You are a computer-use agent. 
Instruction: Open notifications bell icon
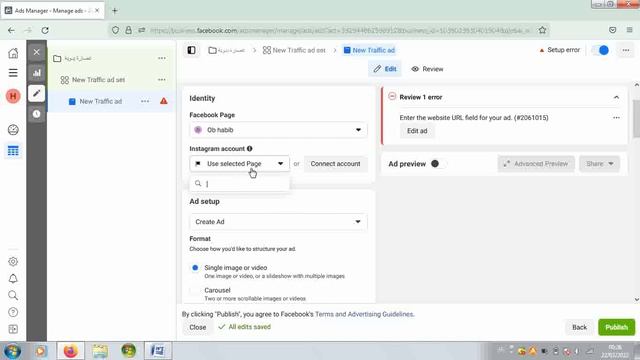tap(13, 278)
